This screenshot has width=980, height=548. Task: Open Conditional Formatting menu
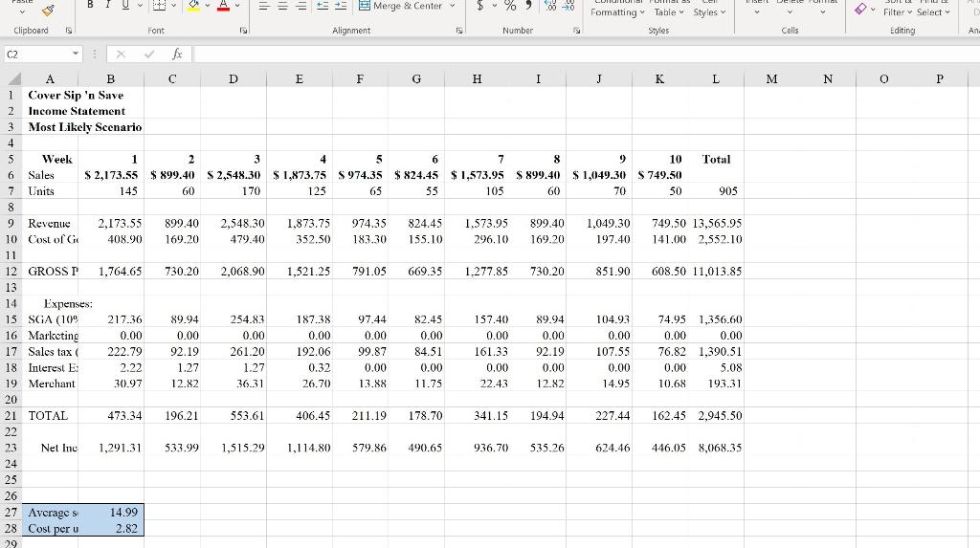pyautogui.click(x=617, y=9)
